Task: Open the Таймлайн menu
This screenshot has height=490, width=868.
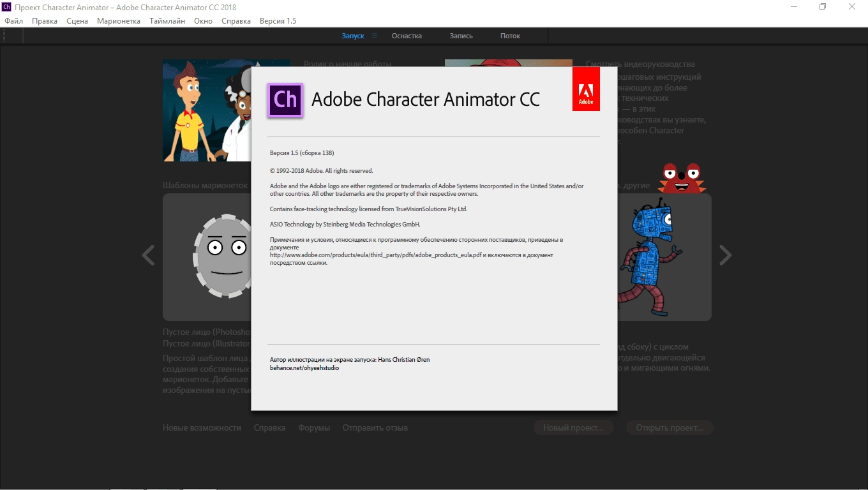Action: (167, 21)
